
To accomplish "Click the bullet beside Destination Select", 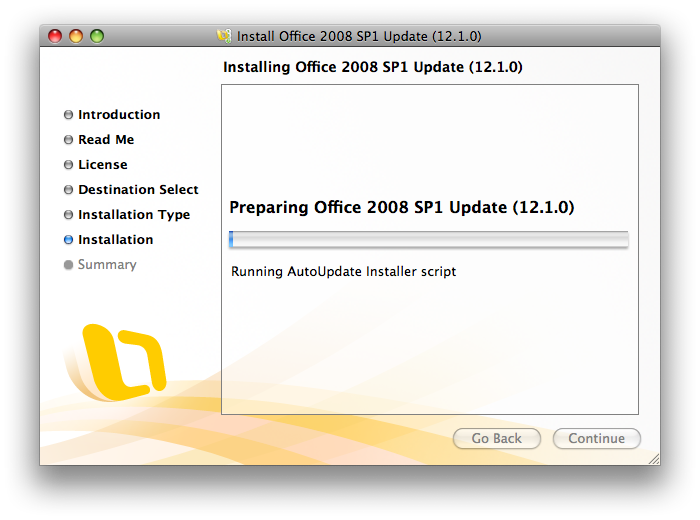I will pos(68,190).
